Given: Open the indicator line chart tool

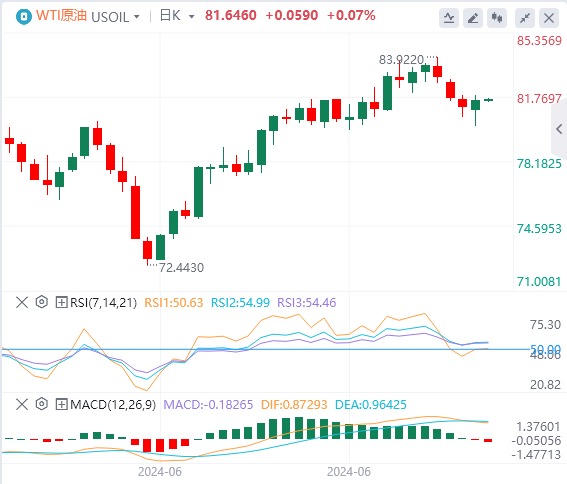Looking at the screenshot, I should [x=449, y=18].
